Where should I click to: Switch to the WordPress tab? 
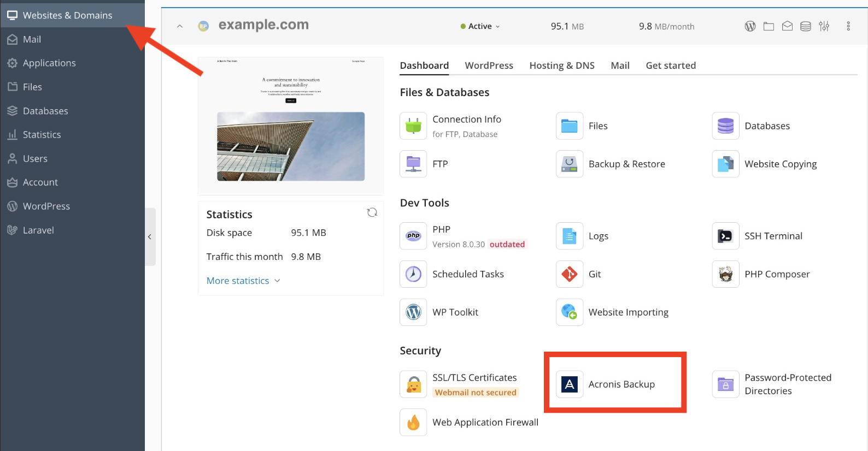[489, 66]
